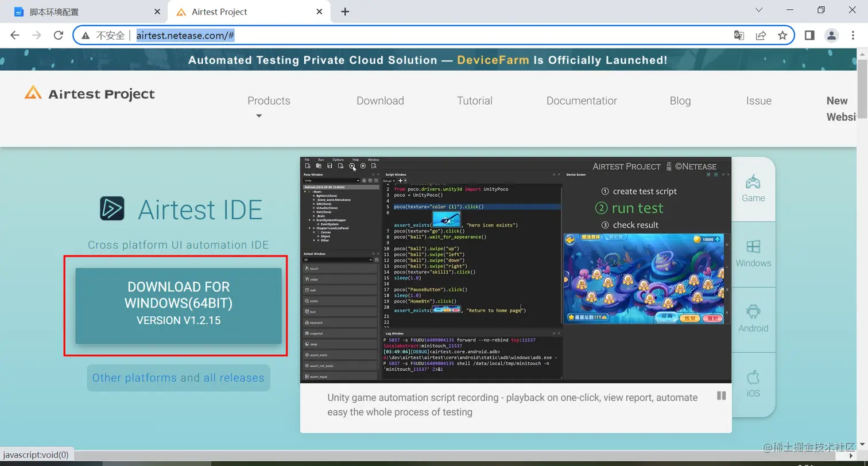
Task: Click Download for Windows(64bit) button
Action: click(179, 306)
